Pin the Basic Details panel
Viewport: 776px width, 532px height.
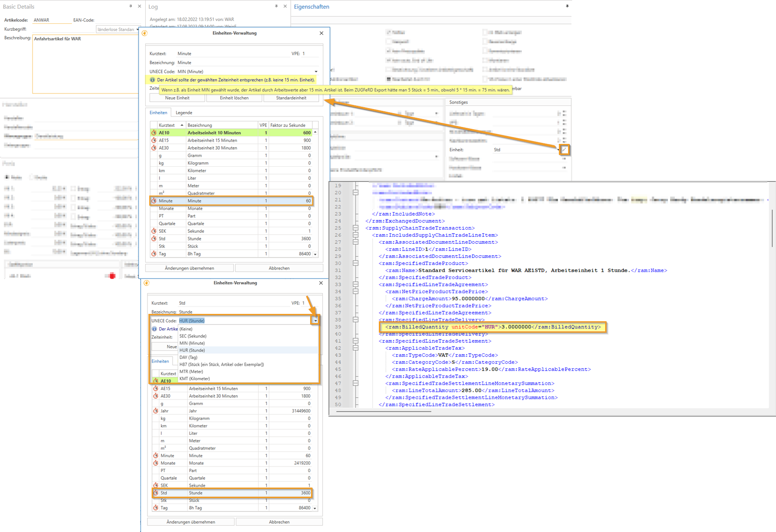point(131,6)
